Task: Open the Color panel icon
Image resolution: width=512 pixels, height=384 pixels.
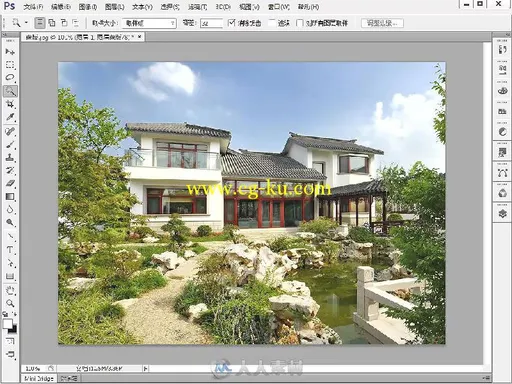Action: tap(502, 90)
